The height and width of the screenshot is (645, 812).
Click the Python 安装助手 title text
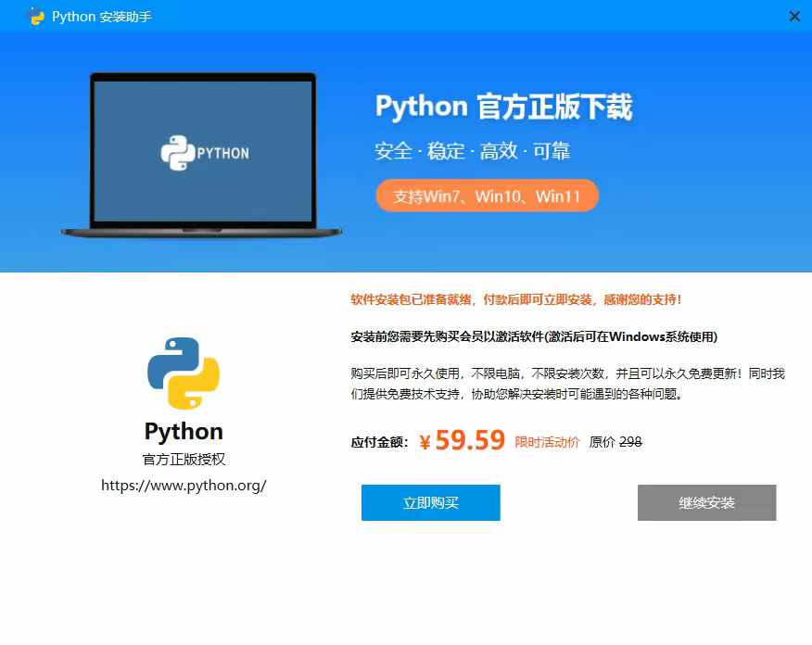click(102, 17)
